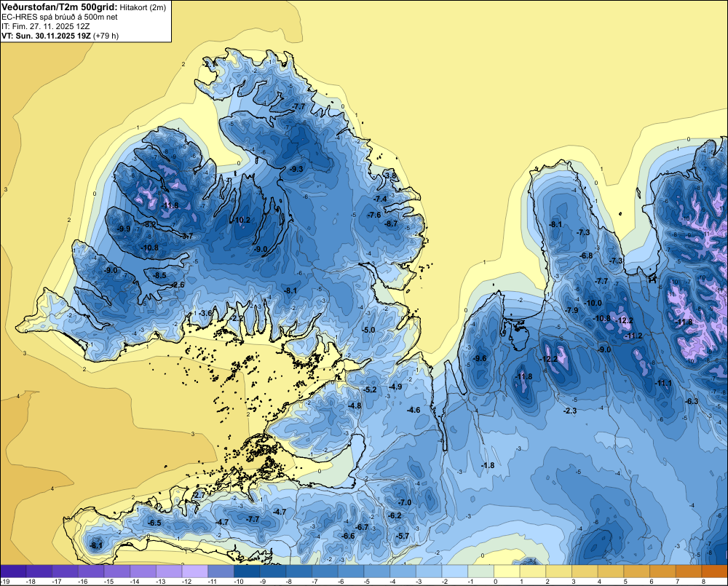Screen dimensions: 728x586
Task: Click the -6.6 temperature label
Action: 348,536
